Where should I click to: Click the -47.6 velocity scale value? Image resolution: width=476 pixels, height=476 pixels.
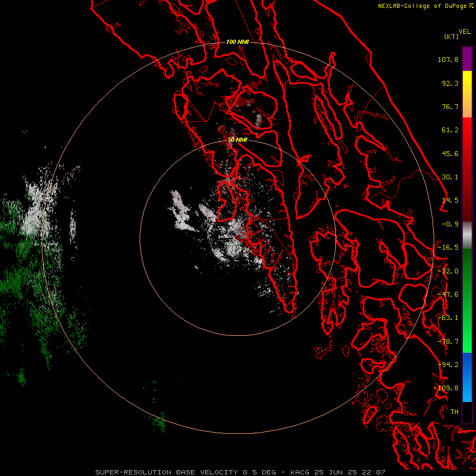pyautogui.click(x=448, y=295)
